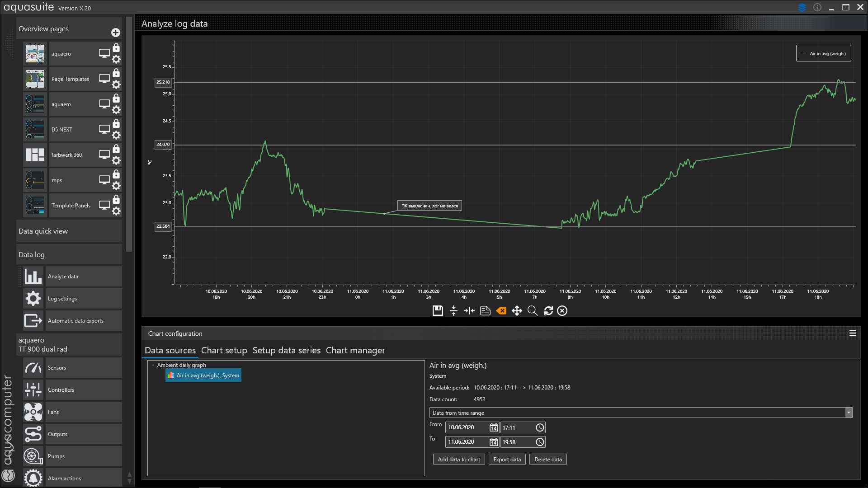Click the save chart floppy disk icon

(x=437, y=311)
